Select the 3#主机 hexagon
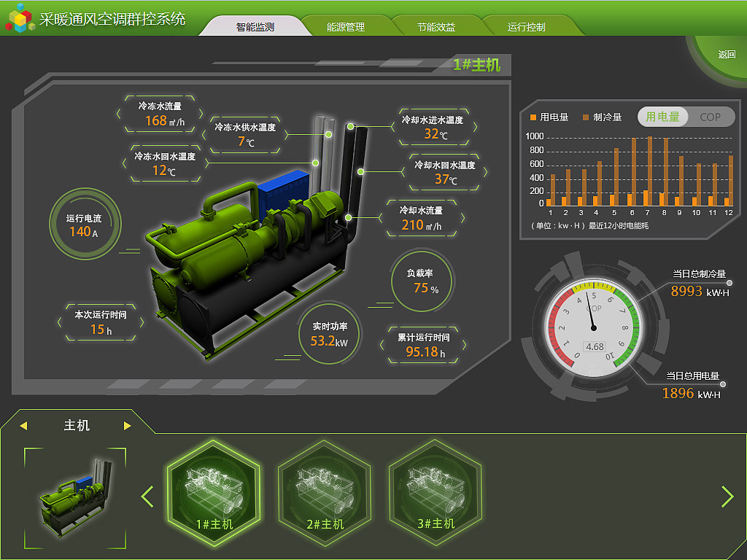Image resolution: width=747 pixels, height=560 pixels. click(x=436, y=492)
